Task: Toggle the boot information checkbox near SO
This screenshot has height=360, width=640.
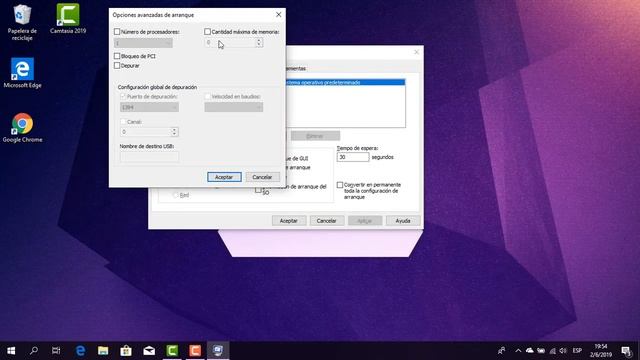Action: pyautogui.click(x=258, y=190)
